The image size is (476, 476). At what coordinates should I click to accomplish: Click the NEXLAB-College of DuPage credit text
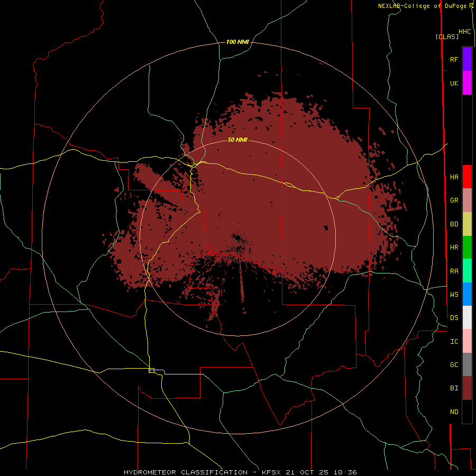(424, 6)
